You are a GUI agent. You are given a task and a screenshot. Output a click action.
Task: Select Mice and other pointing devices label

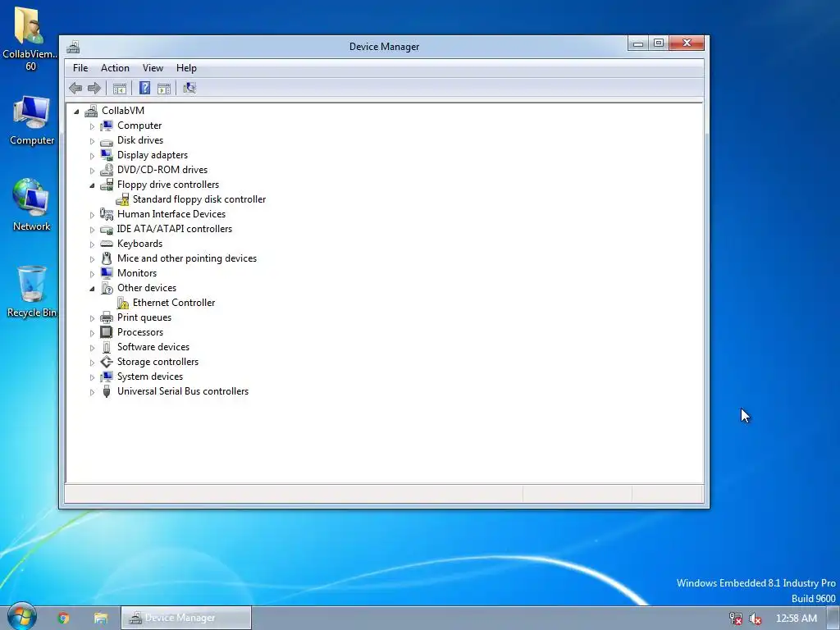point(186,258)
